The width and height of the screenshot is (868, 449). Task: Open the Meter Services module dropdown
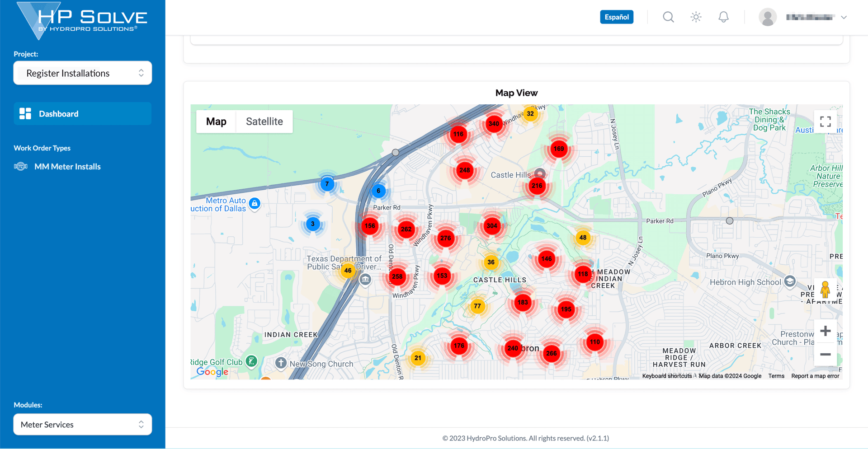(82, 424)
